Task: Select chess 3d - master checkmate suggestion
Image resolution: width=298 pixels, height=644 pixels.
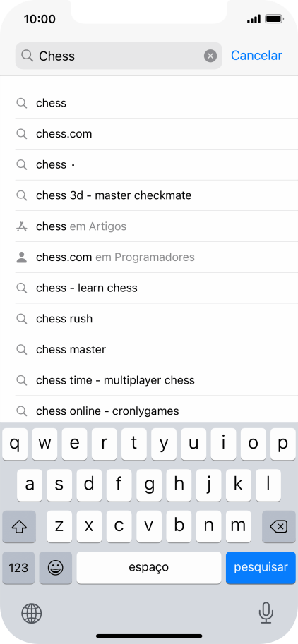Action: [157, 195]
